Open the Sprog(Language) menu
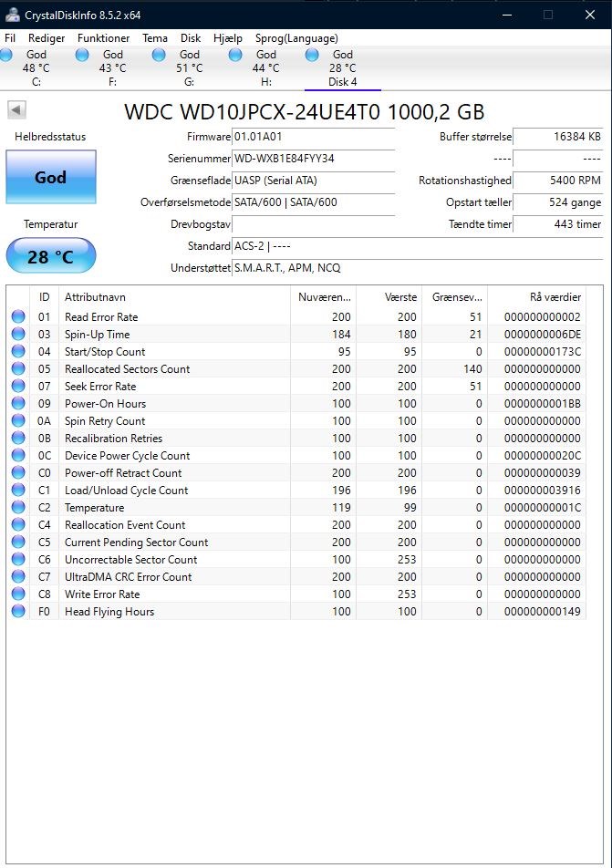The image size is (612, 868). point(296,38)
